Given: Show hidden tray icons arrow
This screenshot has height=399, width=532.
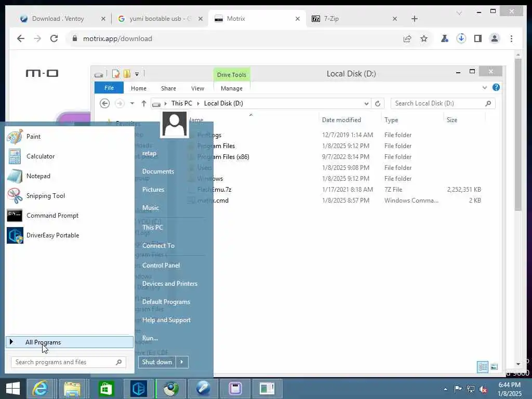Looking at the screenshot, I should pos(445,389).
